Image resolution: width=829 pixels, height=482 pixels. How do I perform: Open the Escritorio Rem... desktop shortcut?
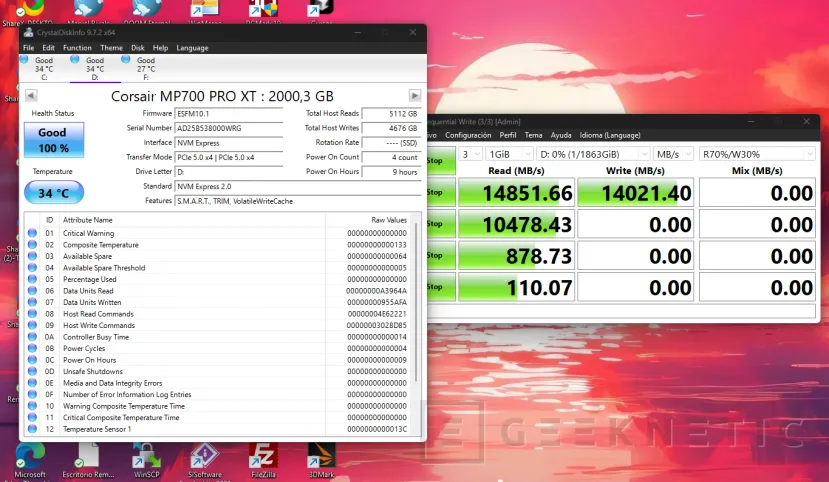(88, 461)
